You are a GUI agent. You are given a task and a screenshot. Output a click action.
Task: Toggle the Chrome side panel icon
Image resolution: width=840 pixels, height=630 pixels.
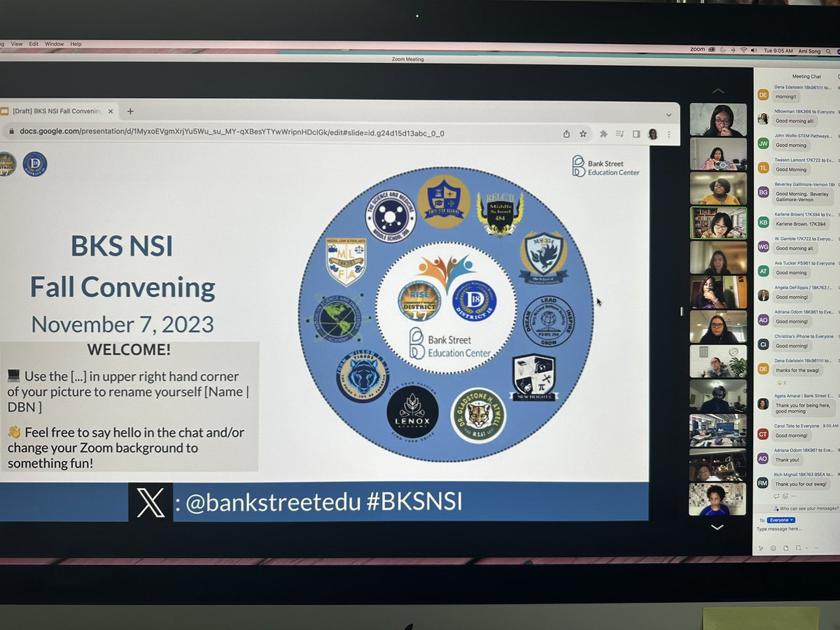pos(636,134)
